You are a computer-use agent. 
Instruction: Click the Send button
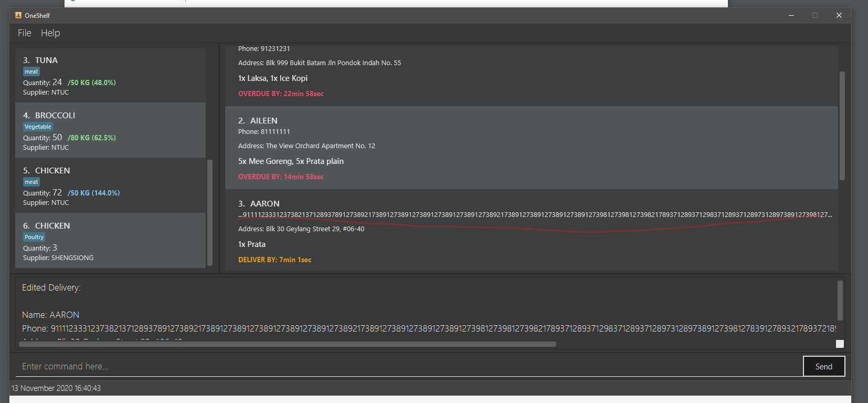click(x=824, y=366)
